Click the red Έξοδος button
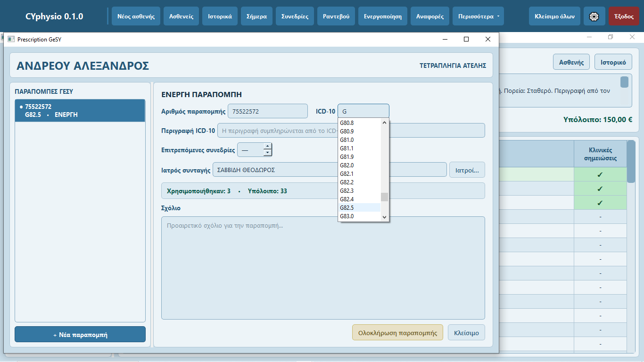This screenshot has width=644, height=362. (x=624, y=16)
